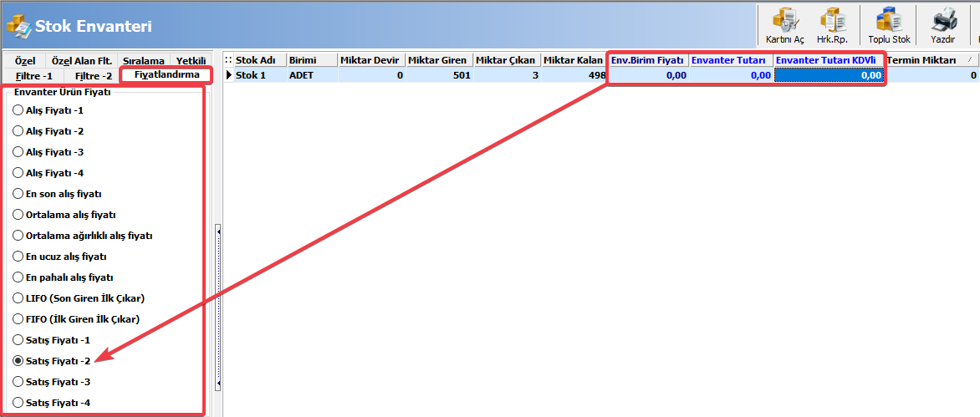Open the Filtre -1 tab
Image resolution: width=980 pixels, height=417 pixels.
click(33, 75)
